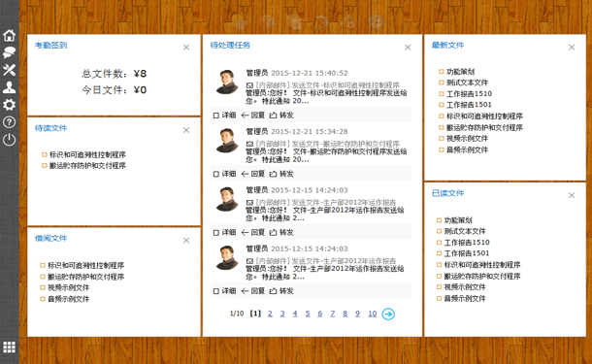Close the 考勤签到 panel

pos(186,48)
